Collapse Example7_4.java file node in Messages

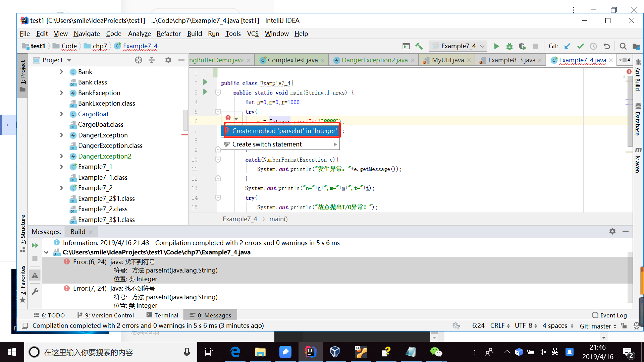click(x=46, y=252)
